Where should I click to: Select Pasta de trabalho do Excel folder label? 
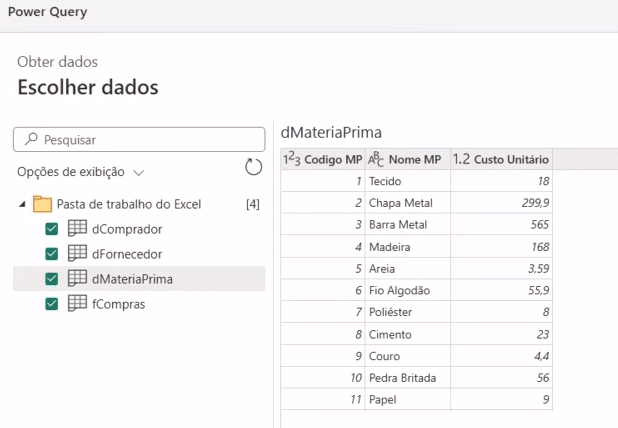129,204
